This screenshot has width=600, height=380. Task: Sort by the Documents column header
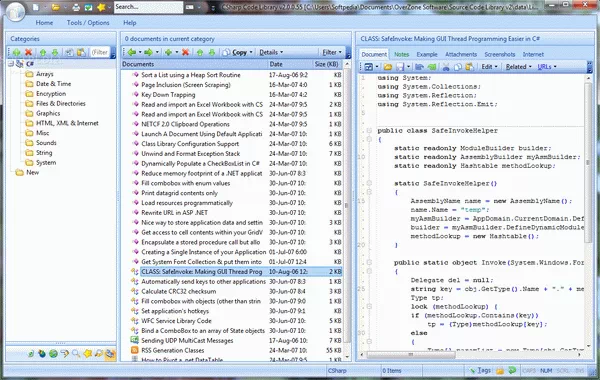194,64
